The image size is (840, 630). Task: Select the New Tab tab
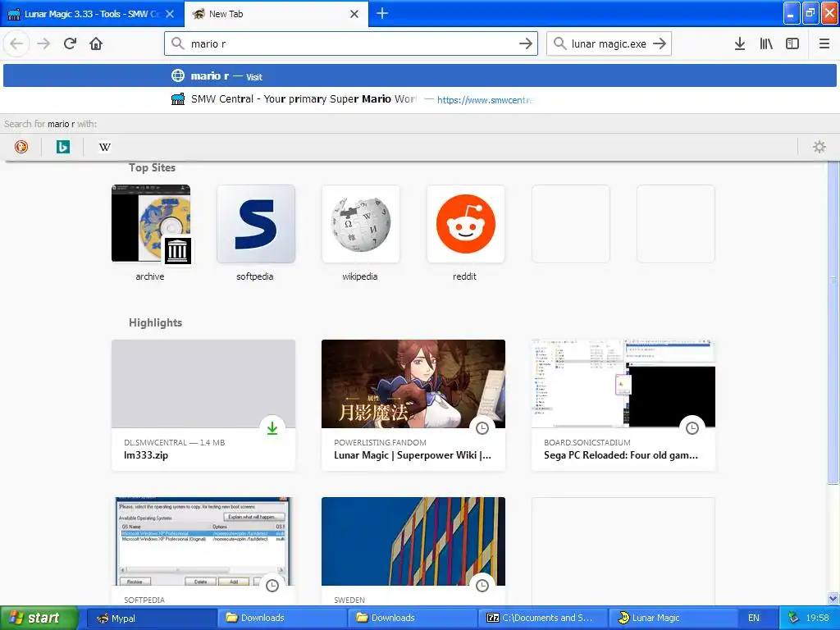point(276,14)
